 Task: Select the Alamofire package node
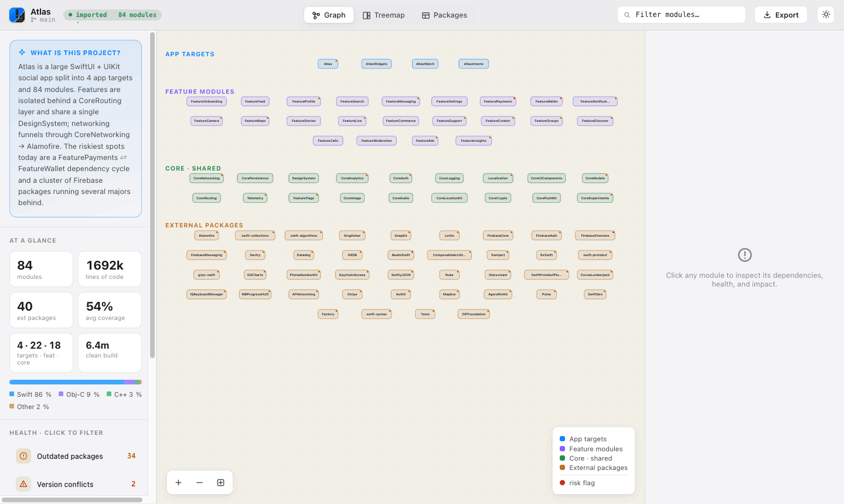(x=206, y=236)
